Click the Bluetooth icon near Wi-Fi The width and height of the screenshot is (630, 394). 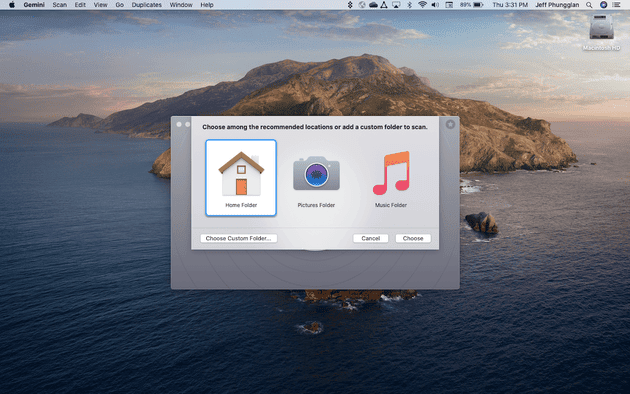(x=409, y=5)
